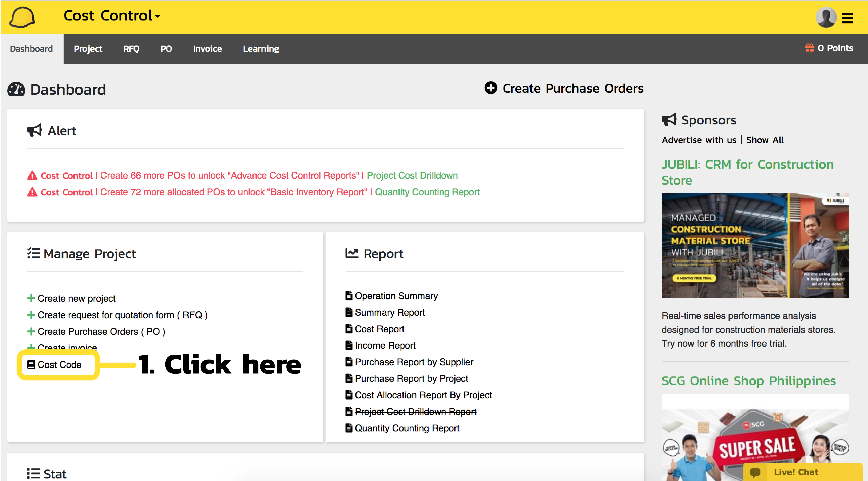Click the plus icon for Create new project
This screenshot has height=481, width=868.
pyautogui.click(x=31, y=298)
